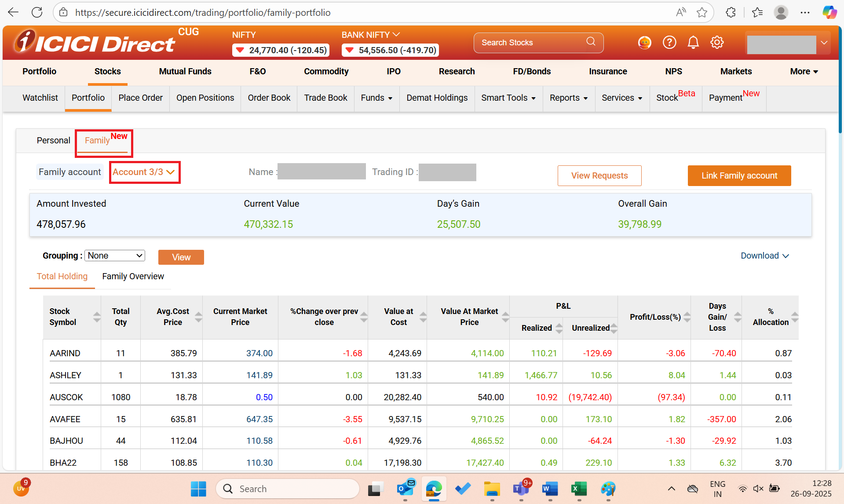Image resolution: width=844 pixels, height=504 pixels.
Task: Open the Grouping None combo box
Action: click(115, 256)
